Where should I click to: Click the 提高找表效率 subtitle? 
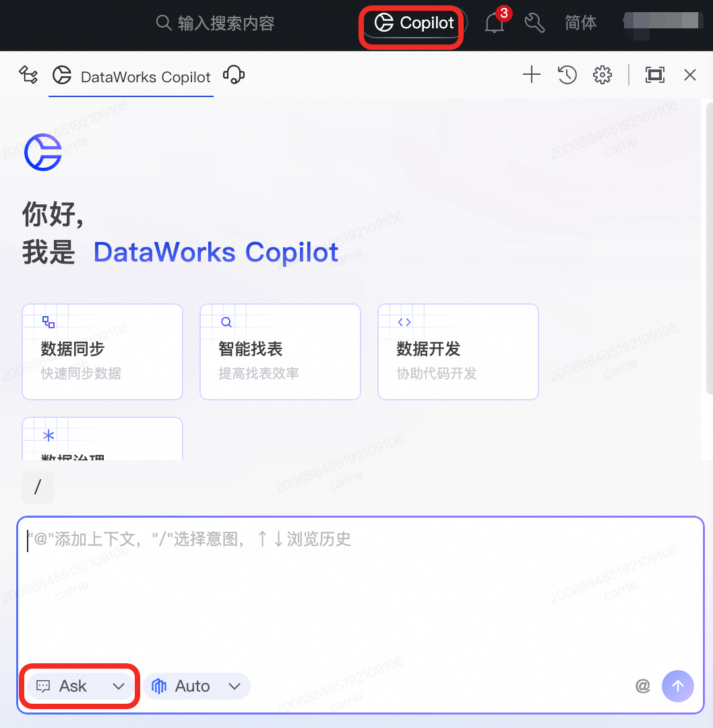(259, 373)
